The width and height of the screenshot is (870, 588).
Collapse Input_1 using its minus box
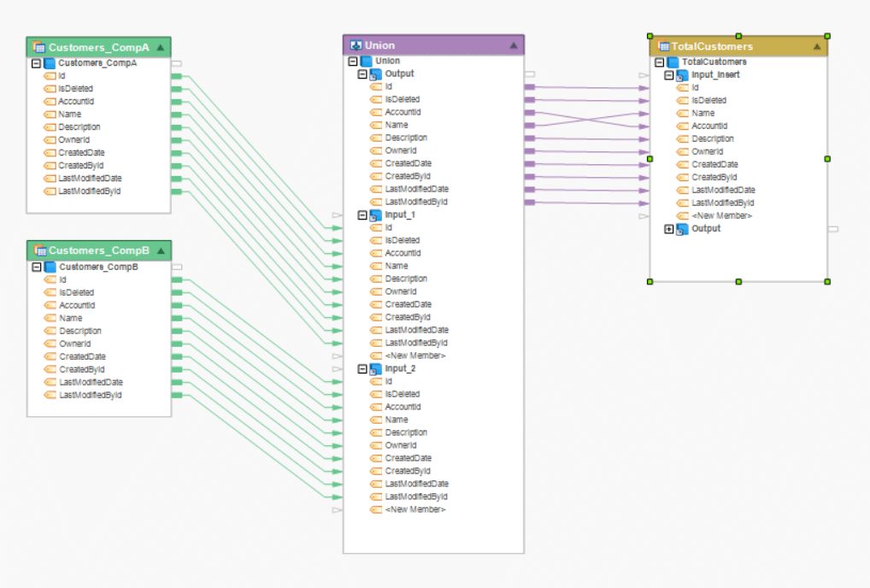(363, 215)
